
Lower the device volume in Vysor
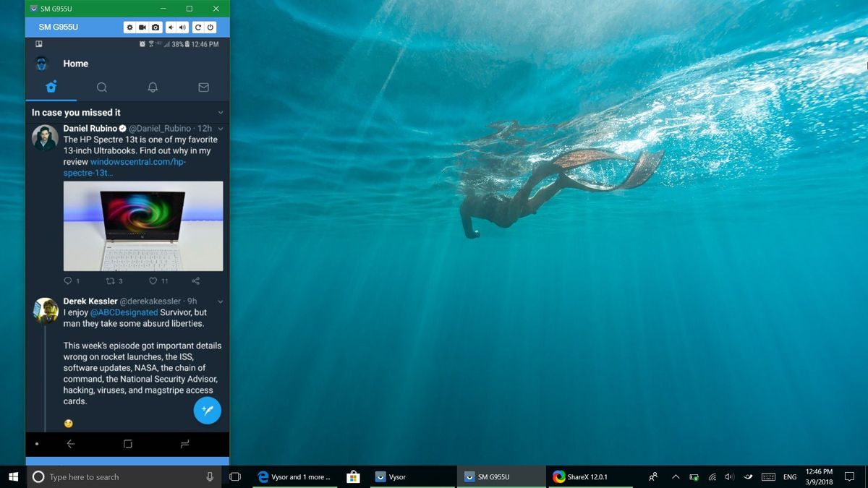[x=171, y=27]
